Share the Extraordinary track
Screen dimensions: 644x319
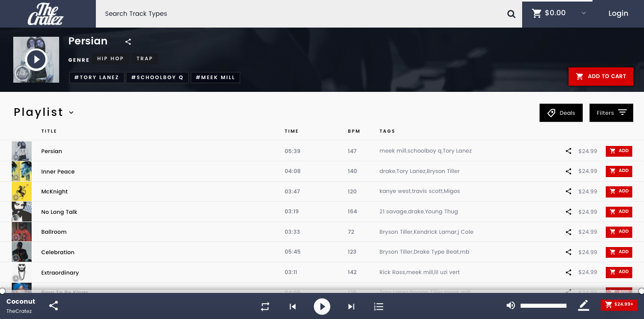click(x=569, y=273)
